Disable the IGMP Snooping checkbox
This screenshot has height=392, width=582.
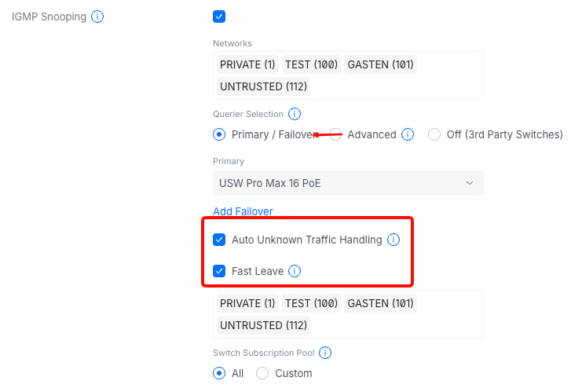tap(219, 16)
